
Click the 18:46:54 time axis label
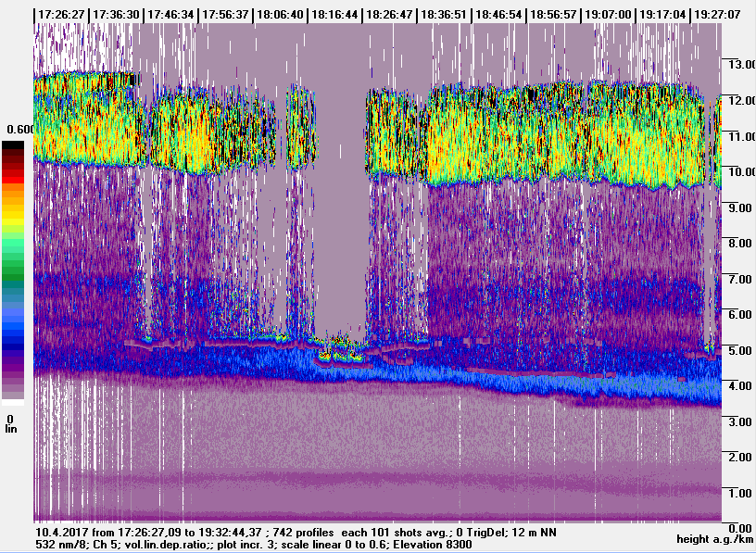pyautogui.click(x=498, y=15)
